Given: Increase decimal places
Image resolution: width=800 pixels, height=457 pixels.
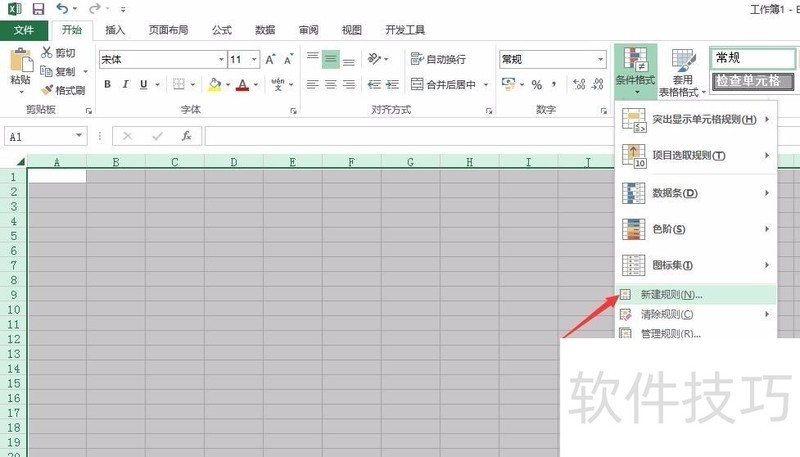Looking at the screenshot, I should tap(579, 84).
